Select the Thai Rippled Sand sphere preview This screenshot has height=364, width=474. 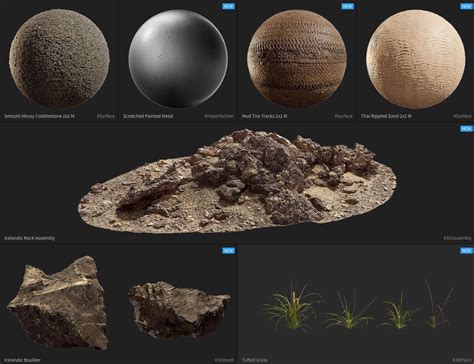tap(416, 59)
